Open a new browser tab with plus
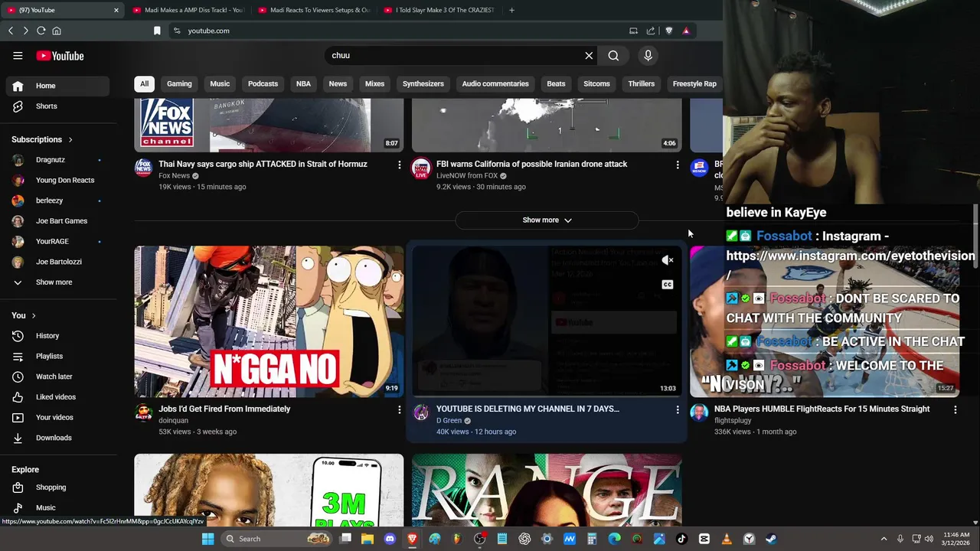The image size is (980, 551). pos(511,10)
